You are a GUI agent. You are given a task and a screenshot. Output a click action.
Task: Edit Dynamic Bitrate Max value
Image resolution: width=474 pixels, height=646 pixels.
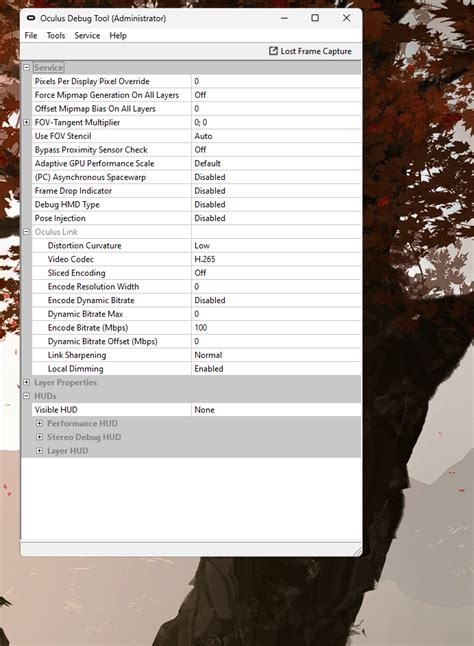click(276, 314)
